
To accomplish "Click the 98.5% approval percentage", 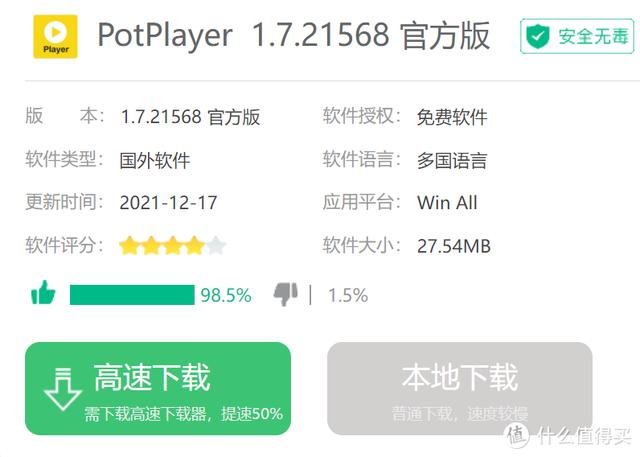I will (226, 295).
